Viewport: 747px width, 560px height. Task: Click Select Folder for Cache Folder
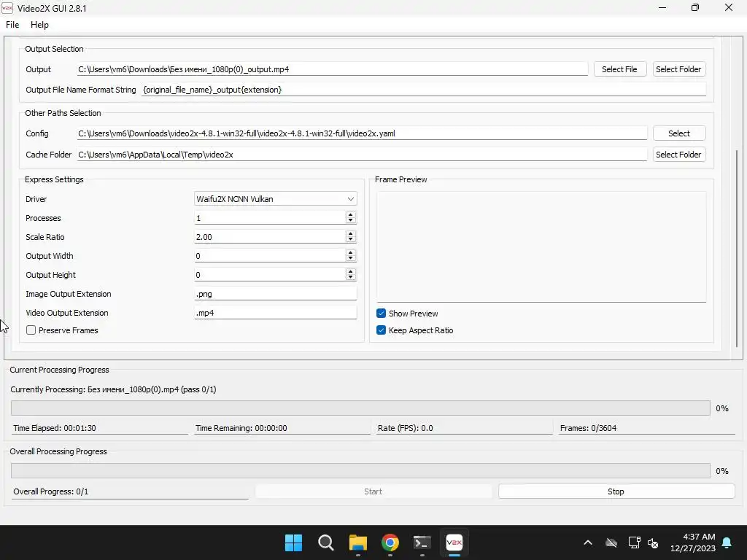coord(678,155)
